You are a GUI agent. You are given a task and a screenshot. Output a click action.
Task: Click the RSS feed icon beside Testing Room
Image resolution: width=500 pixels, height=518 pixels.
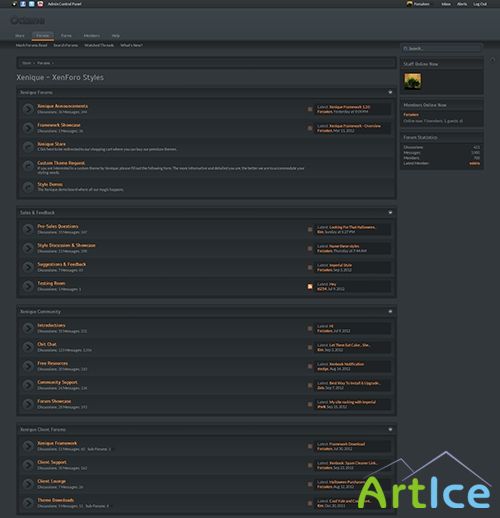click(310, 286)
